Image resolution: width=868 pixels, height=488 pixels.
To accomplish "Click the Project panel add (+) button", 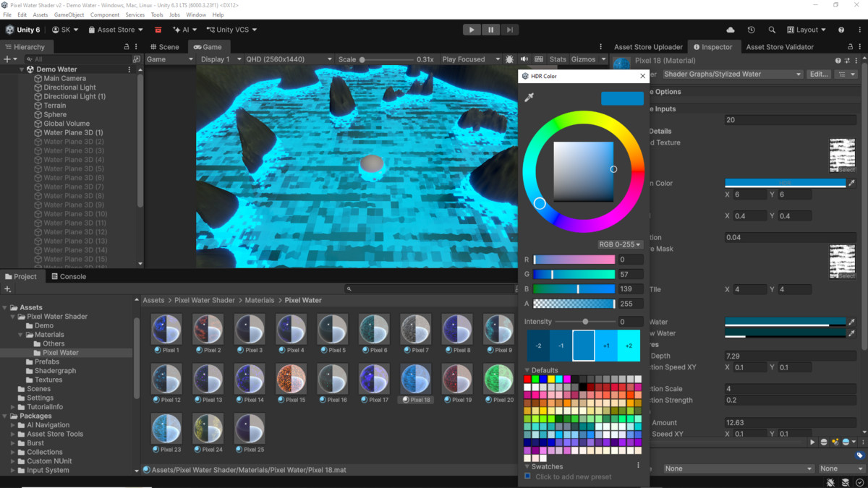I will [8, 289].
